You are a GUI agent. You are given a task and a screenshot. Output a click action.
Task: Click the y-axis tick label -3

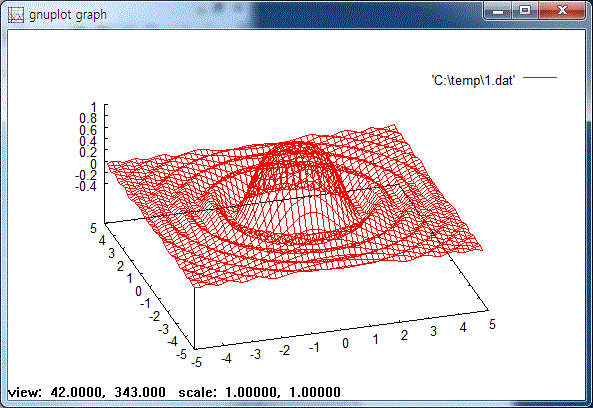(x=163, y=329)
